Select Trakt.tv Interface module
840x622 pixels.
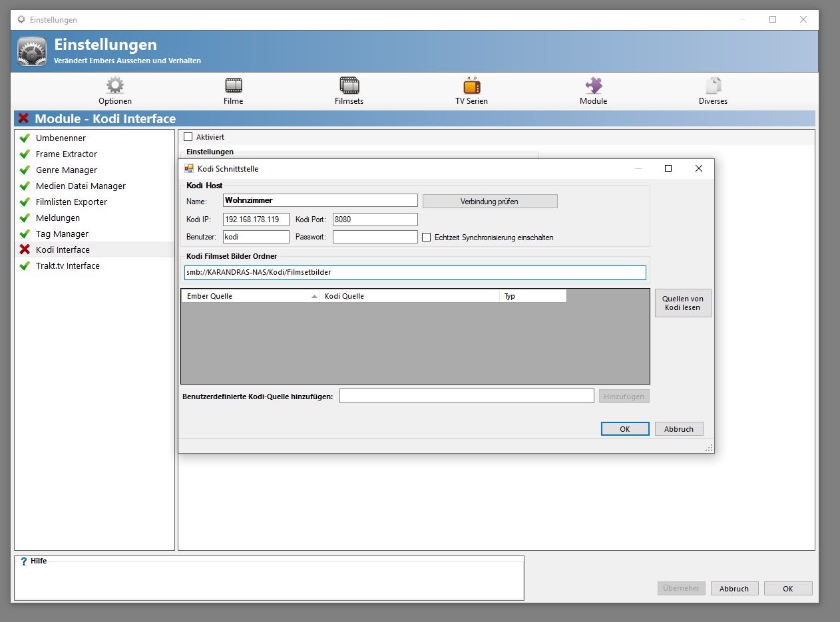(x=94, y=265)
